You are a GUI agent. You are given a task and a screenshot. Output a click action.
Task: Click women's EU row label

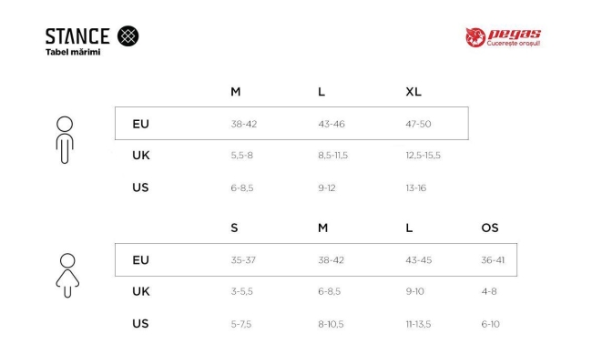point(140,260)
